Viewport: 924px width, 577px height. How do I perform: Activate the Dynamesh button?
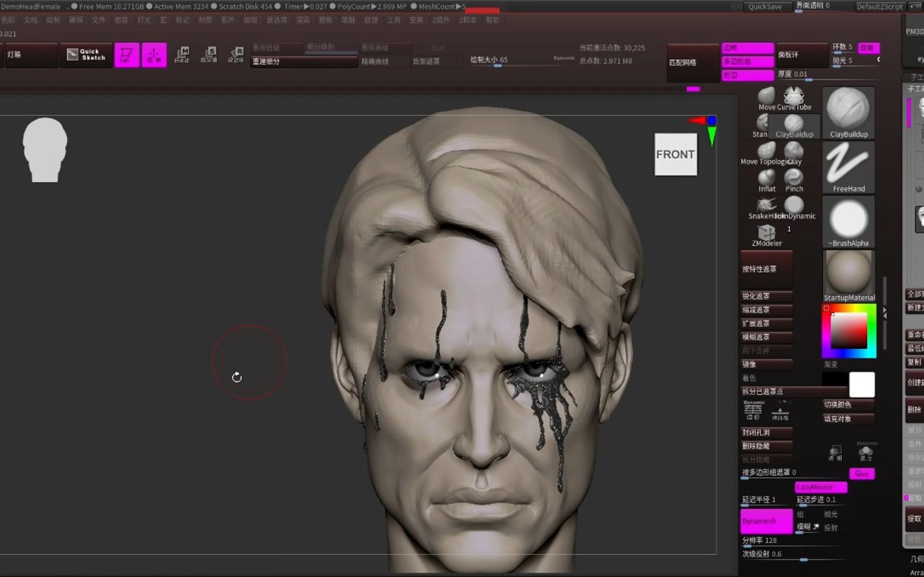(x=765, y=521)
